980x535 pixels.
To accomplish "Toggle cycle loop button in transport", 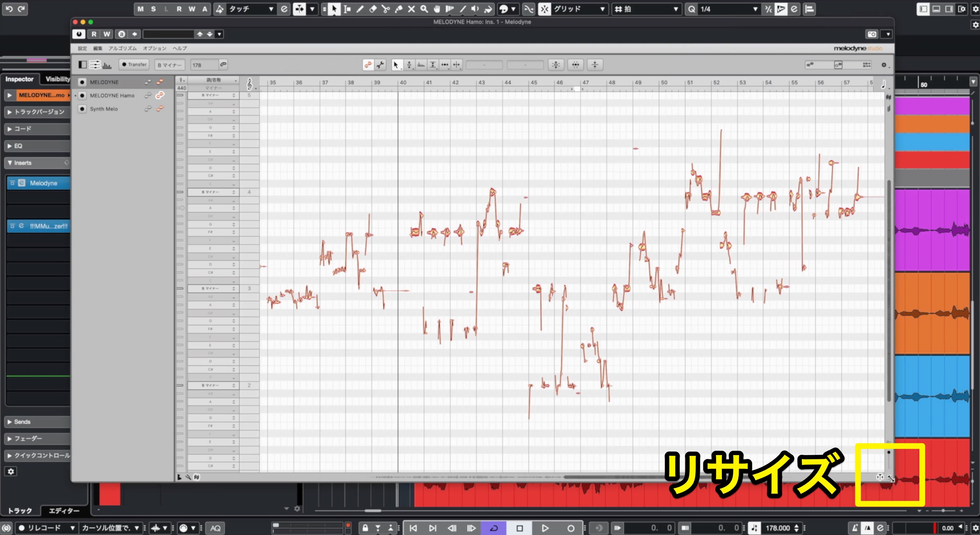I will [494, 528].
